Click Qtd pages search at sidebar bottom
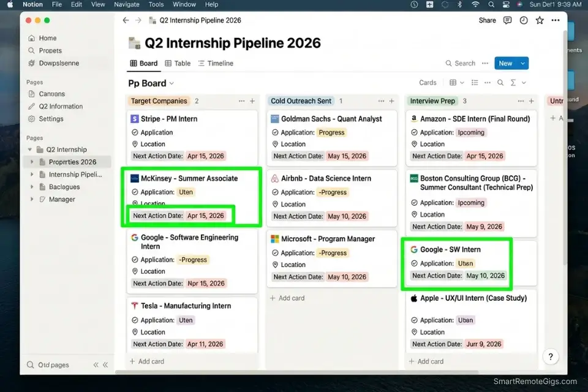 (48, 364)
